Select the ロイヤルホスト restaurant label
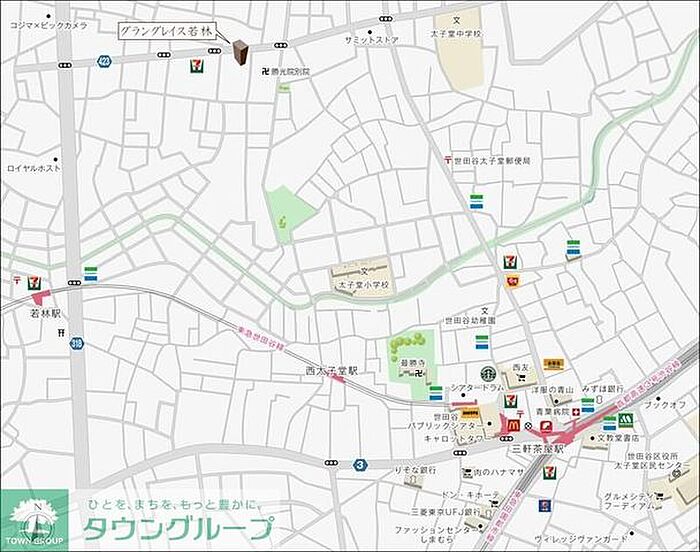Image resolution: width=700 pixels, height=552 pixels. click(33, 169)
